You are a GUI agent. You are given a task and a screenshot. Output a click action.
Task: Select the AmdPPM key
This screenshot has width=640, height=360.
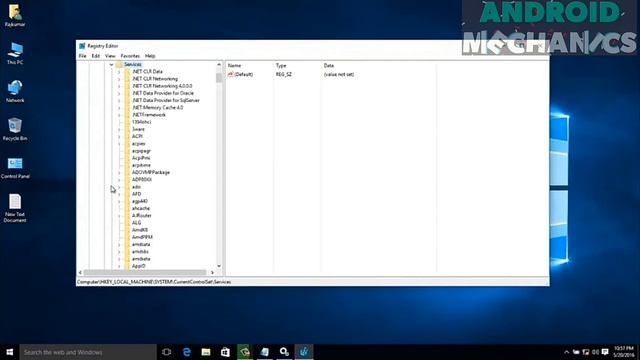pos(142,237)
